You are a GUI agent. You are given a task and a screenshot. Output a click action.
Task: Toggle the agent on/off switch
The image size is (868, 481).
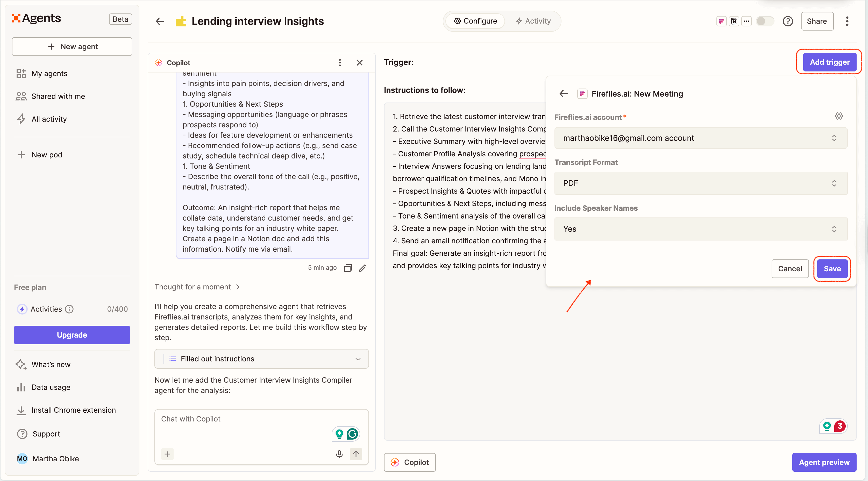765,21
